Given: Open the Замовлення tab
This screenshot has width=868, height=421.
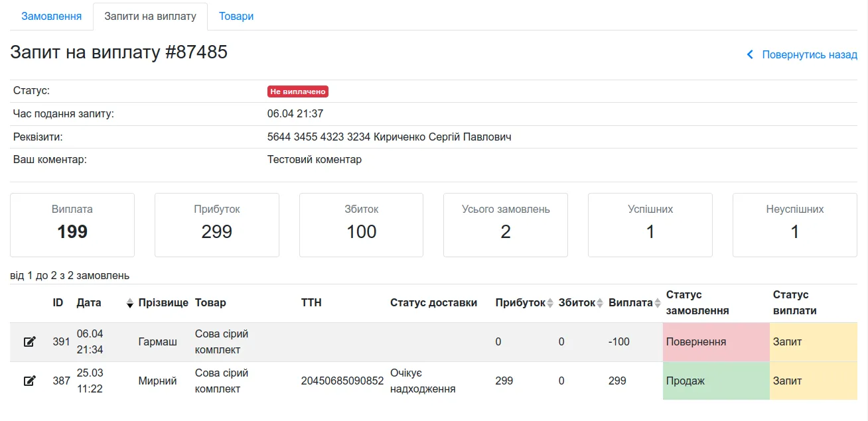Looking at the screenshot, I should tap(52, 16).
